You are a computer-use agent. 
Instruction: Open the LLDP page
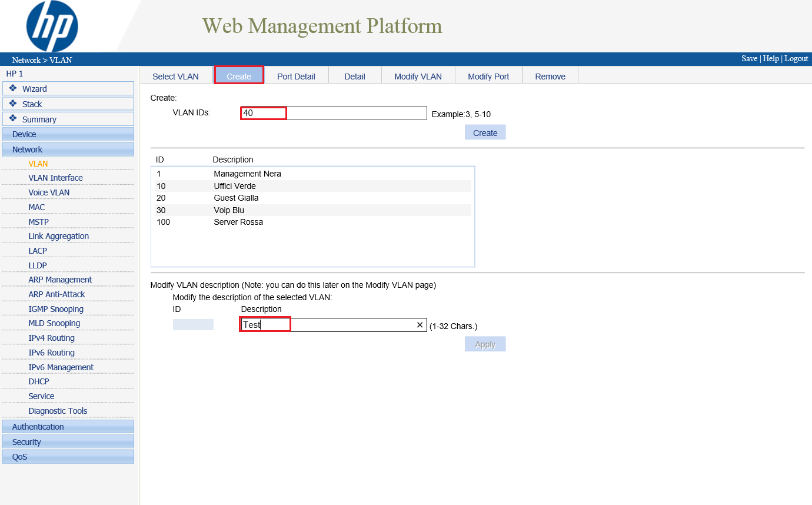pyautogui.click(x=38, y=265)
